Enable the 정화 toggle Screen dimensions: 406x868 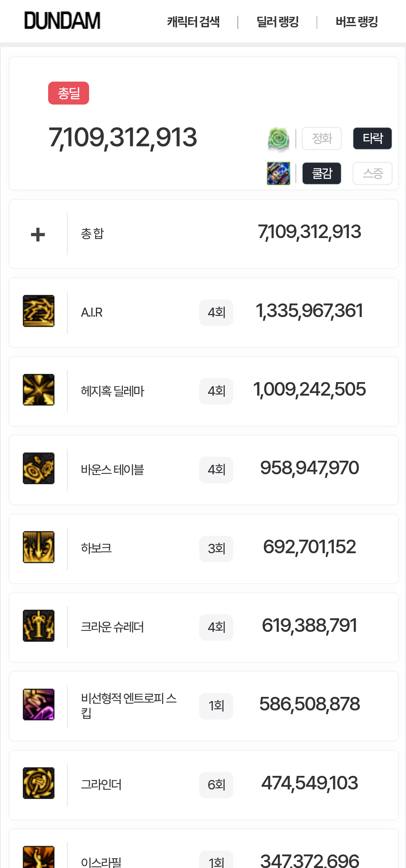click(322, 139)
